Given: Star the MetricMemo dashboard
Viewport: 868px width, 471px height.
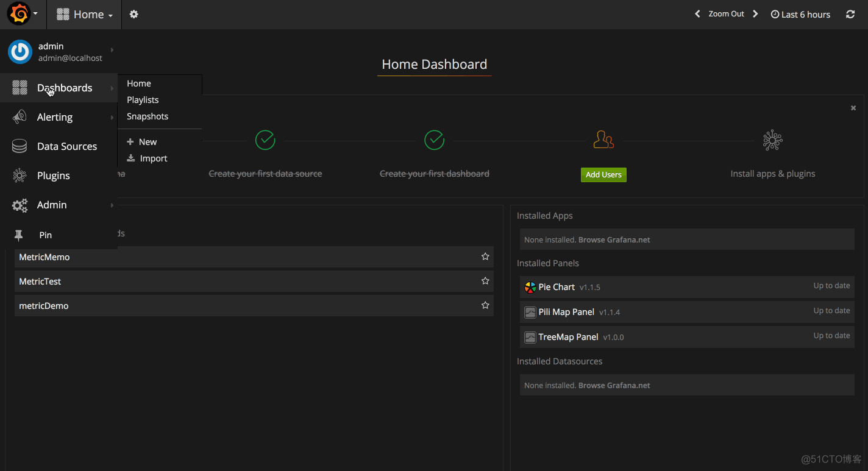Looking at the screenshot, I should (x=485, y=257).
